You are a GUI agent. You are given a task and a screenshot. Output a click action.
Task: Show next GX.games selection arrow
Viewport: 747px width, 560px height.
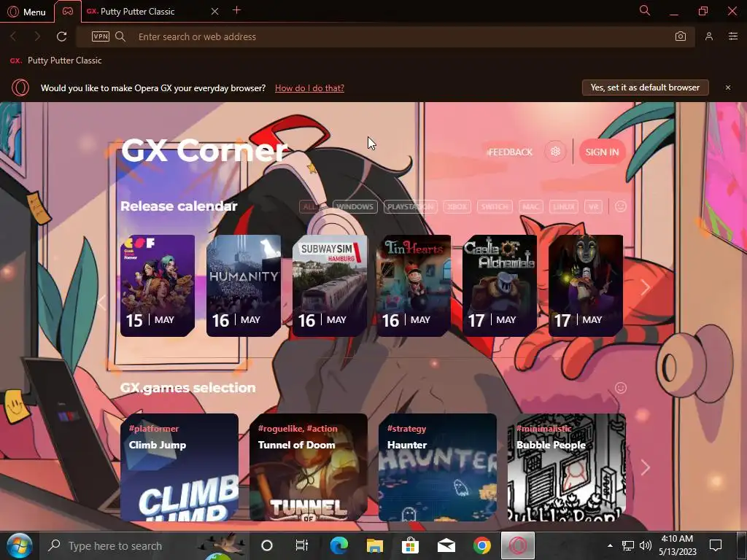coord(646,467)
